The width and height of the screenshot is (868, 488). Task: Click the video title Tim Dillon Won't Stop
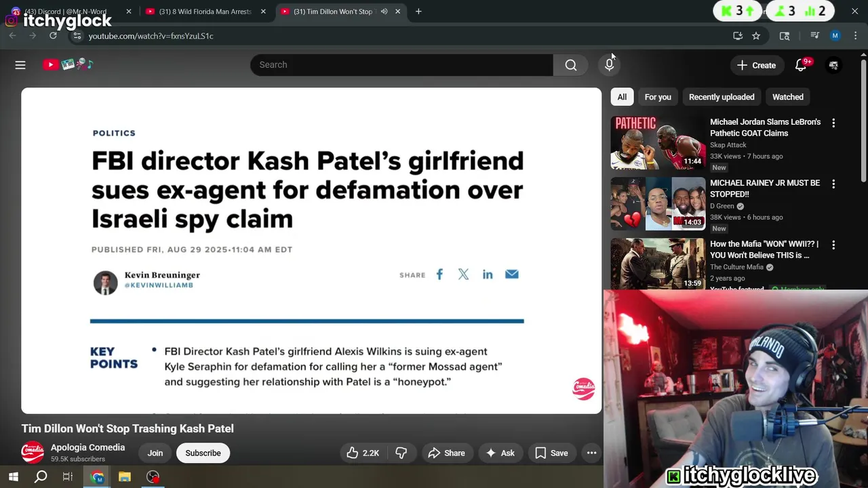pos(127,428)
